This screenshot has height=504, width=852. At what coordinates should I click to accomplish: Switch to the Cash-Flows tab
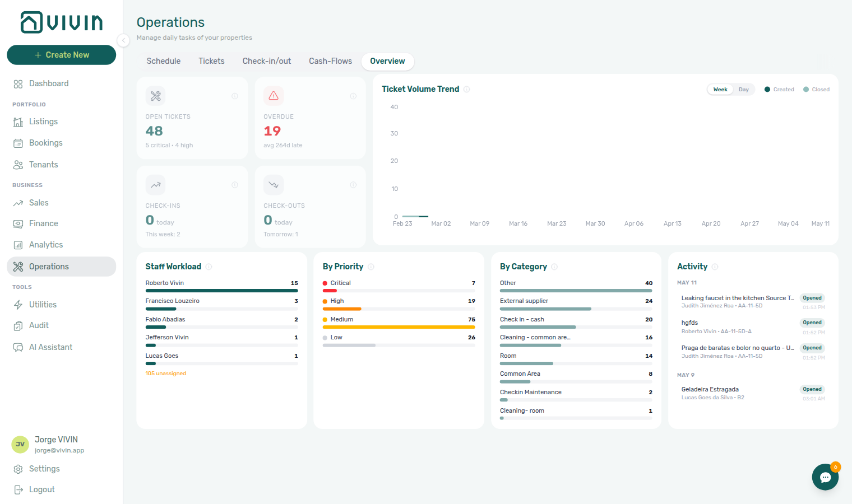pyautogui.click(x=331, y=61)
